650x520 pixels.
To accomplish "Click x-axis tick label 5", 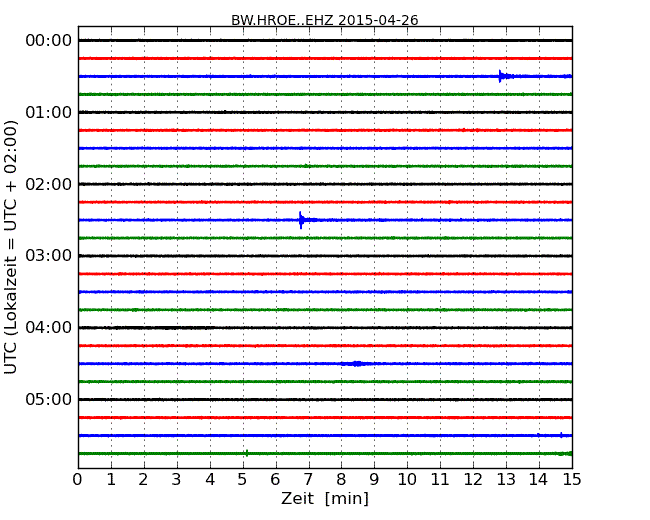I will click(x=243, y=480).
